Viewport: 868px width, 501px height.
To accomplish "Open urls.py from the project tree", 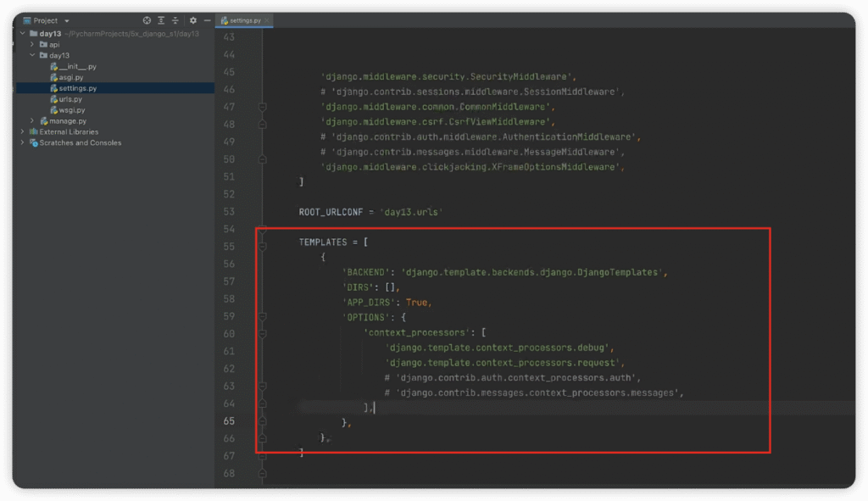I will pyautogui.click(x=70, y=99).
